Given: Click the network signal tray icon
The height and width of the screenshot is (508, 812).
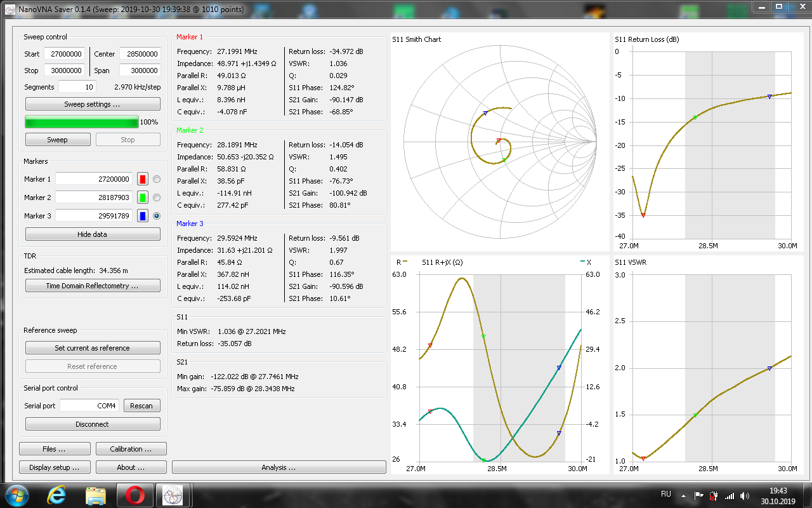Looking at the screenshot, I should [x=730, y=495].
